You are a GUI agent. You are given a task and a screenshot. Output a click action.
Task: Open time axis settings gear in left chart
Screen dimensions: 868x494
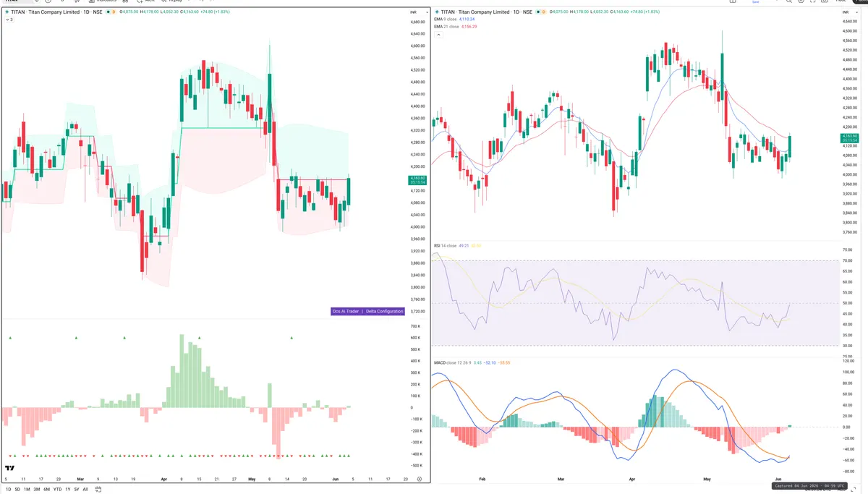(419, 479)
